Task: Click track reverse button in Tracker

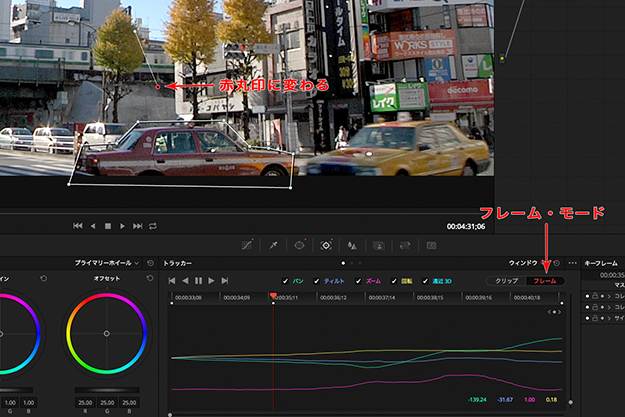Action: 186,281
